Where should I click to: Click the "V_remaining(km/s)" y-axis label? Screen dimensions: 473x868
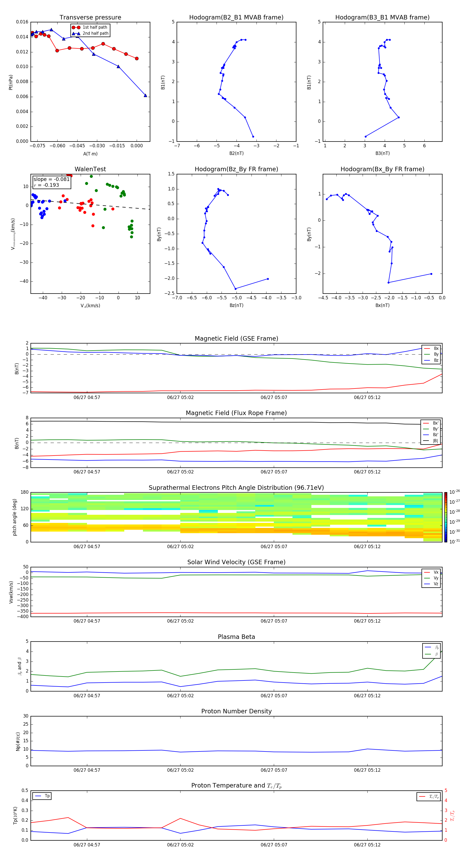13,234
